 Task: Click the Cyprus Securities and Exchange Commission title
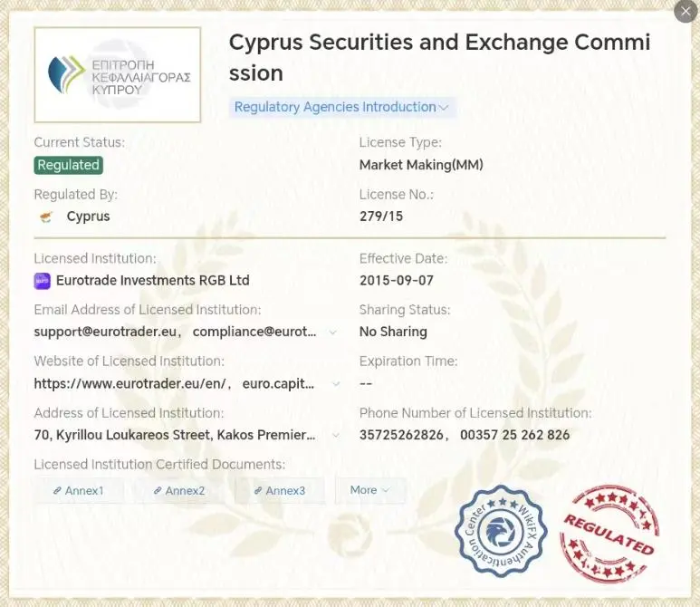[x=440, y=57]
